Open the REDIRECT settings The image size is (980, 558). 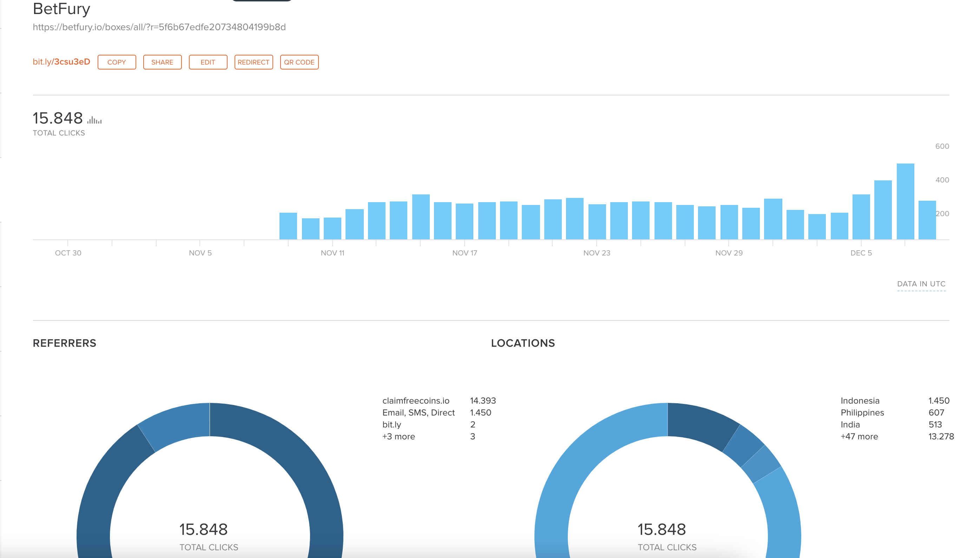click(254, 62)
